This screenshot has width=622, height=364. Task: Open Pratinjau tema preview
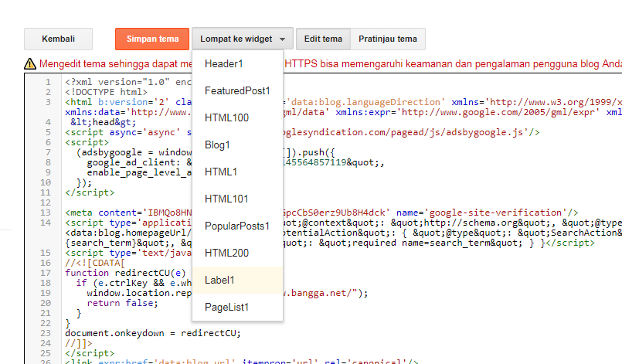point(388,39)
